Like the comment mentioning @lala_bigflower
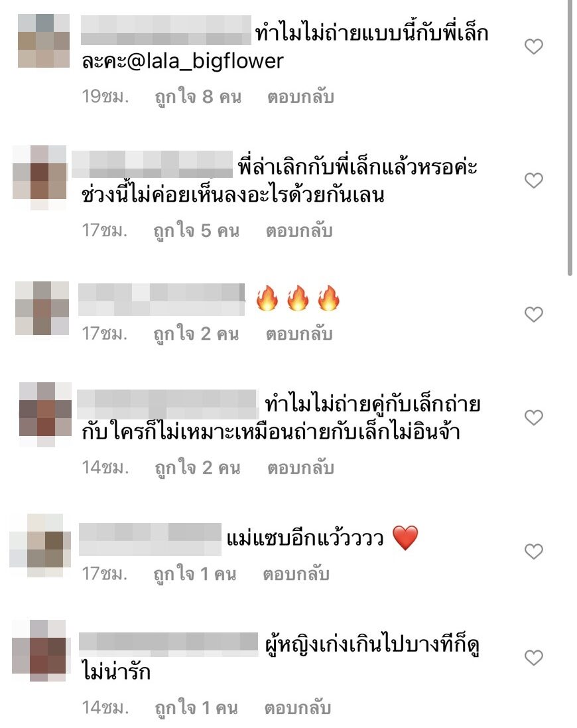 534,46
